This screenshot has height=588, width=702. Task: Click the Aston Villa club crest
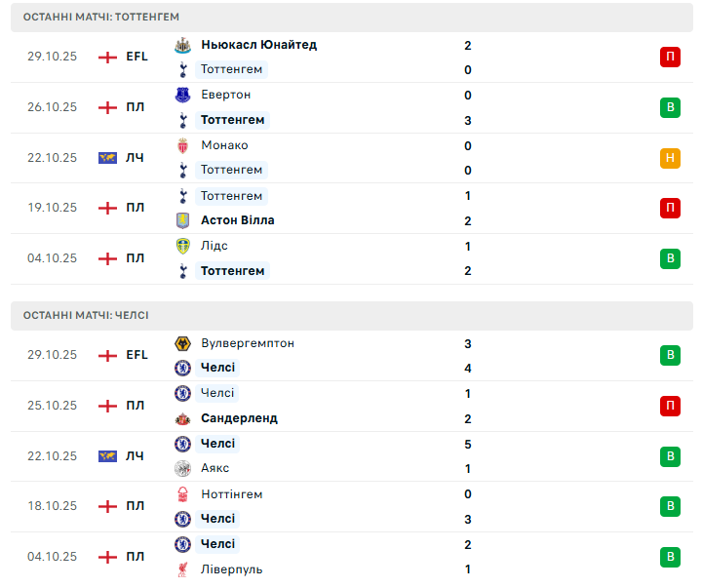point(181,220)
